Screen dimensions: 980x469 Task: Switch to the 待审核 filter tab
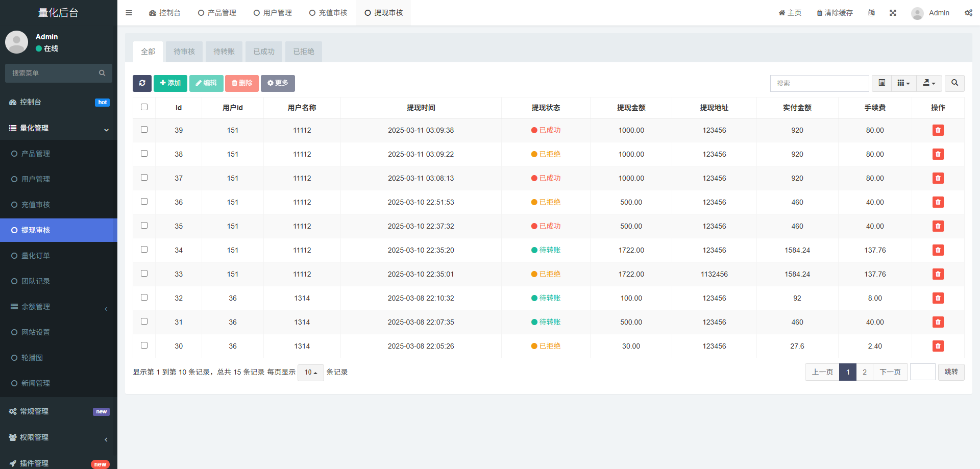pos(184,52)
